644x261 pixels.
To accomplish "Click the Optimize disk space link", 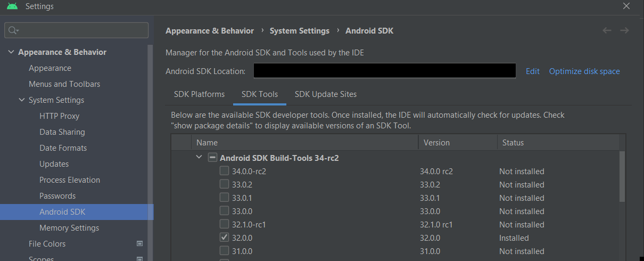I will [x=584, y=71].
